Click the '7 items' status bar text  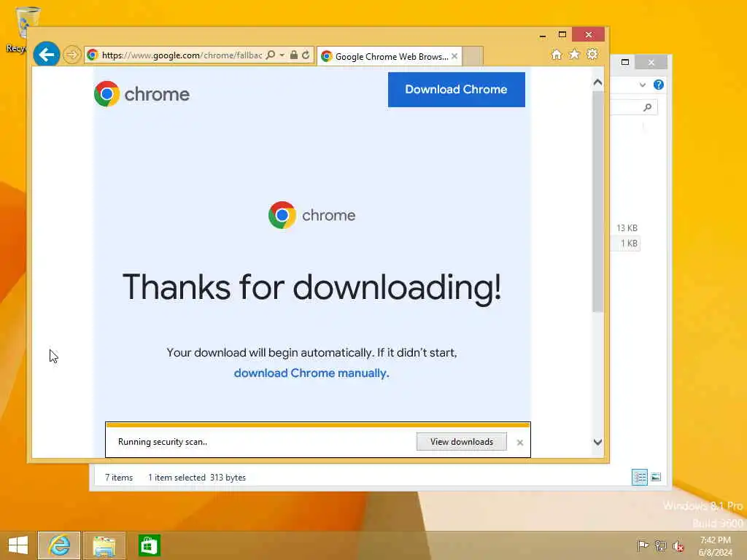[x=119, y=477]
